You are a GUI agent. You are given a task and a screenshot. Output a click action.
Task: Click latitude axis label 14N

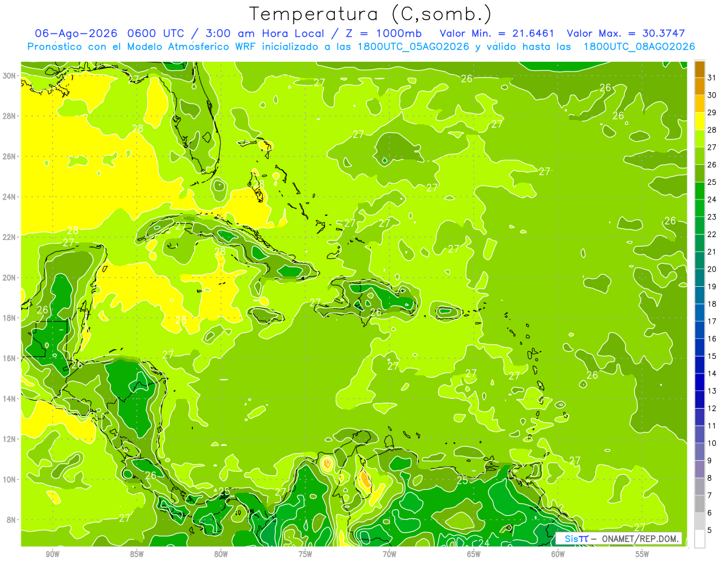tap(10, 399)
